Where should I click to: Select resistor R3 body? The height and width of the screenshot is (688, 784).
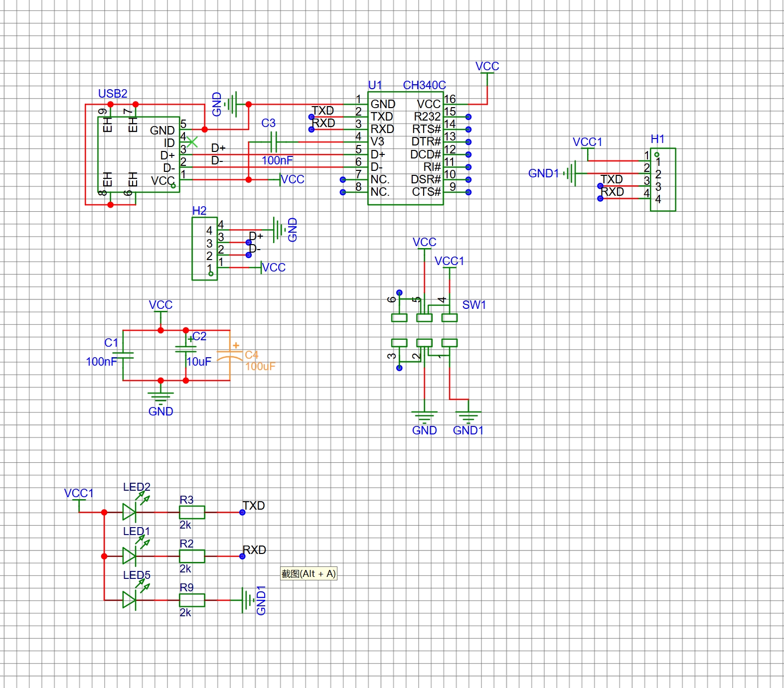click(x=192, y=512)
